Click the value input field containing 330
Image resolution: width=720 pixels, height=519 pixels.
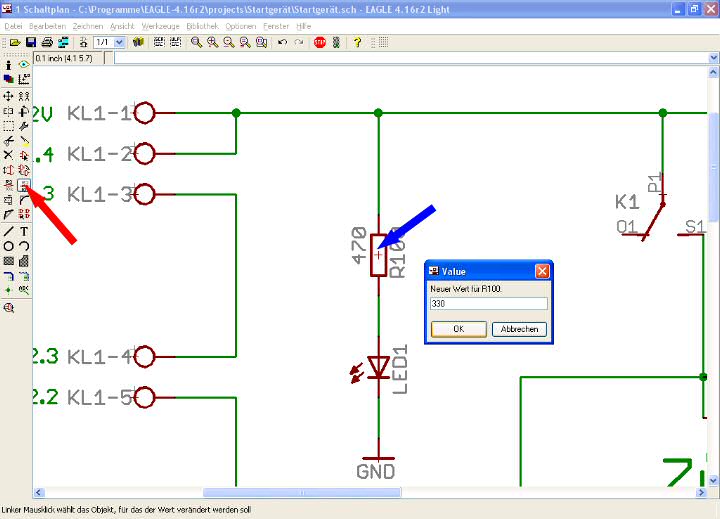coord(488,304)
